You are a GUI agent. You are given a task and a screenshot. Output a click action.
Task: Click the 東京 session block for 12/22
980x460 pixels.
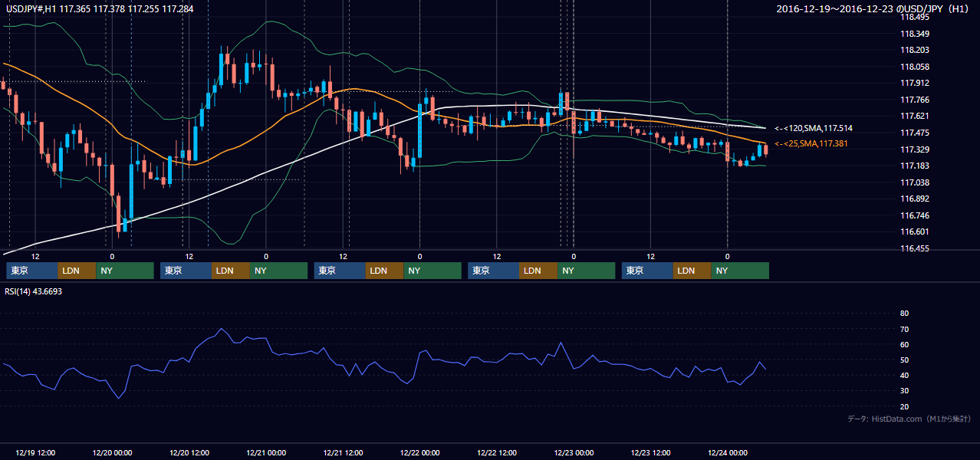[494, 271]
